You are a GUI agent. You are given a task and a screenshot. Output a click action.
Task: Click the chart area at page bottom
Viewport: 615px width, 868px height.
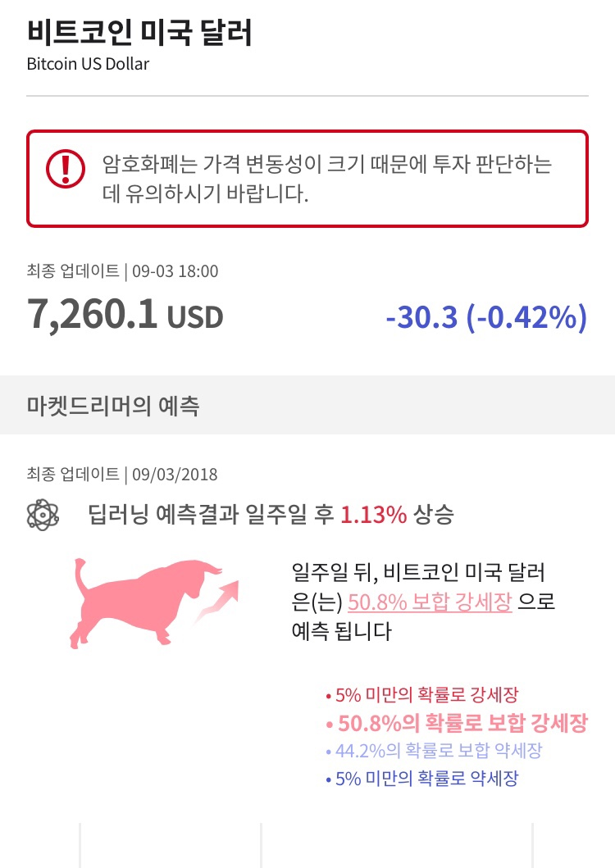307,844
